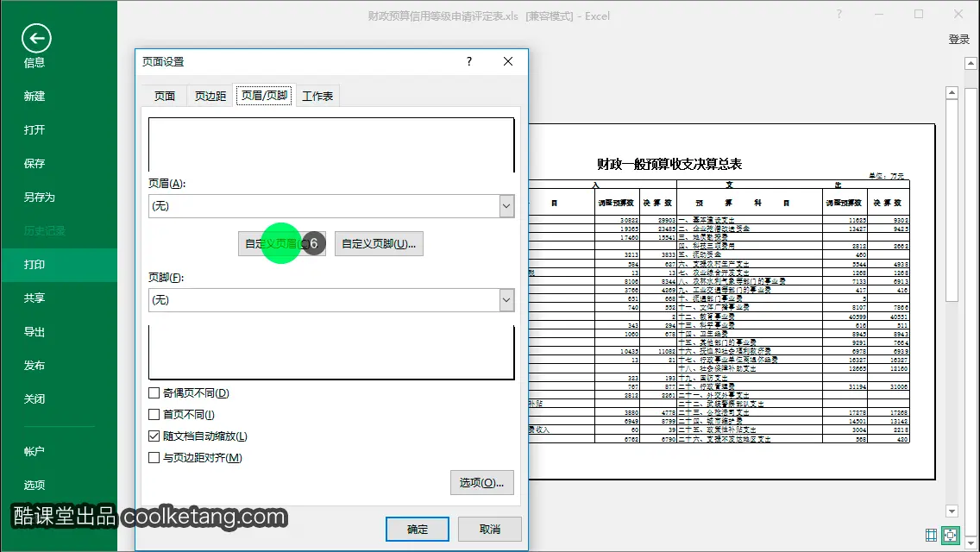Toggle show margins icon in print preview
980x552 pixels.
[x=931, y=535]
